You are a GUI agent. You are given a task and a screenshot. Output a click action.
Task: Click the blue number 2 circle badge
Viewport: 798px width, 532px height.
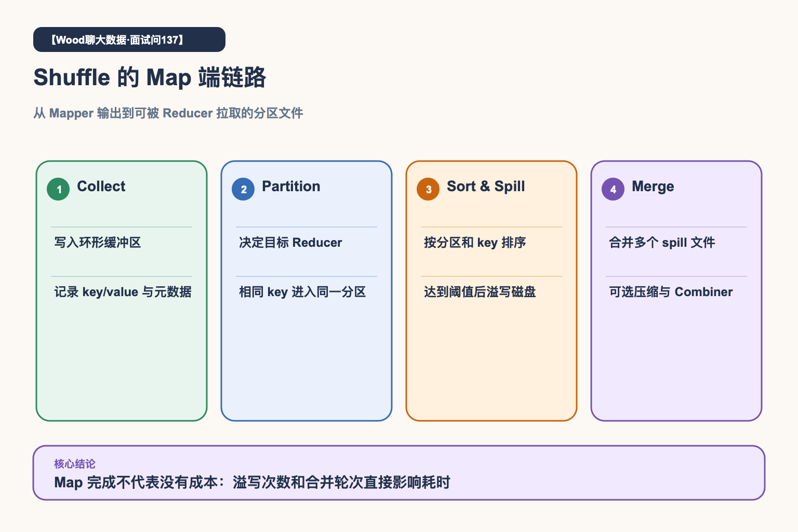(243, 189)
